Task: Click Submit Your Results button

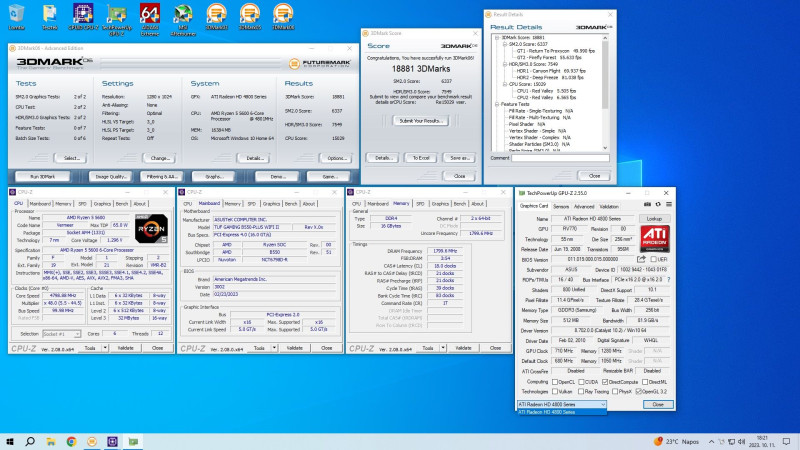Action: point(421,121)
